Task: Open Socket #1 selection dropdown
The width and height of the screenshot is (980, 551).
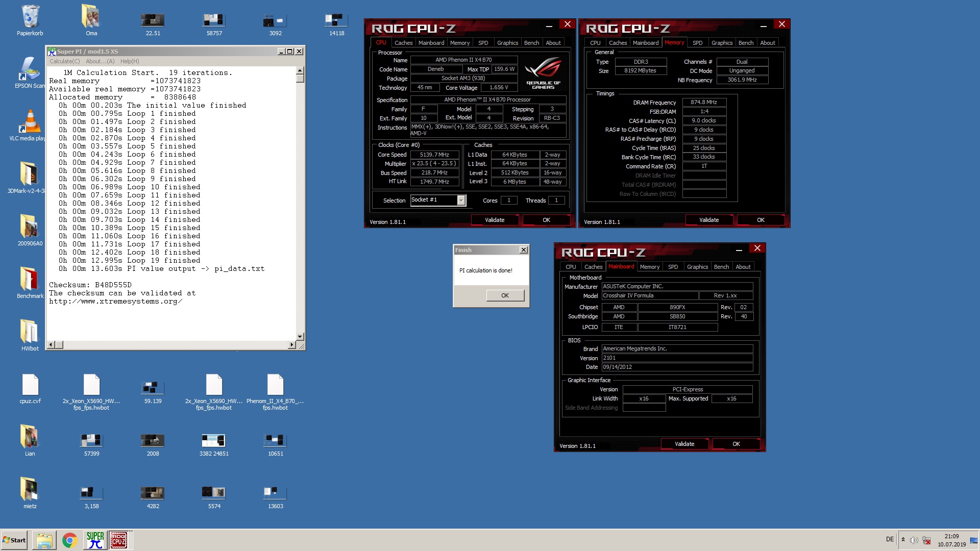Action: pos(461,201)
